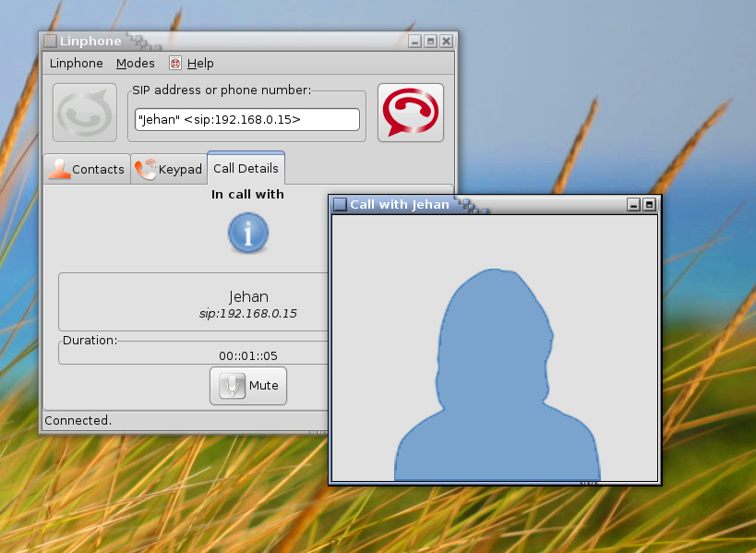Click the Jehan caller name
The height and width of the screenshot is (553, 756).
pos(248,296)
